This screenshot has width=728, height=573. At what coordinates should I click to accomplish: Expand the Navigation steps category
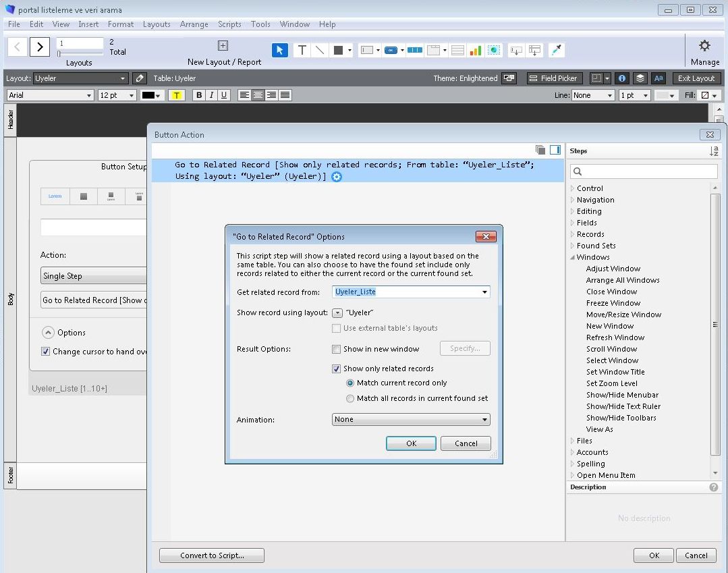[573, 200]
